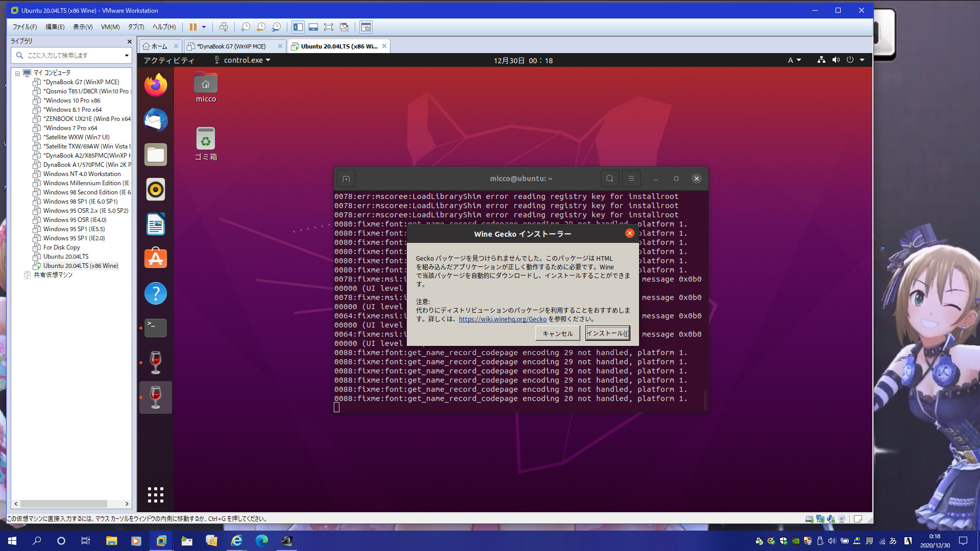The width and height of the screenshot is (980, 551).
Task: Open Thunderbird mail from the dock
Action: click(x=156, y=120)
